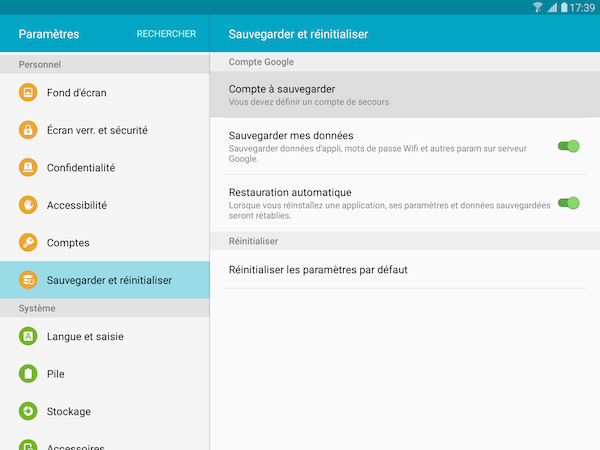Tap the Langue et saisie icon
600x450 pixels.
click(x=28, y=336)
